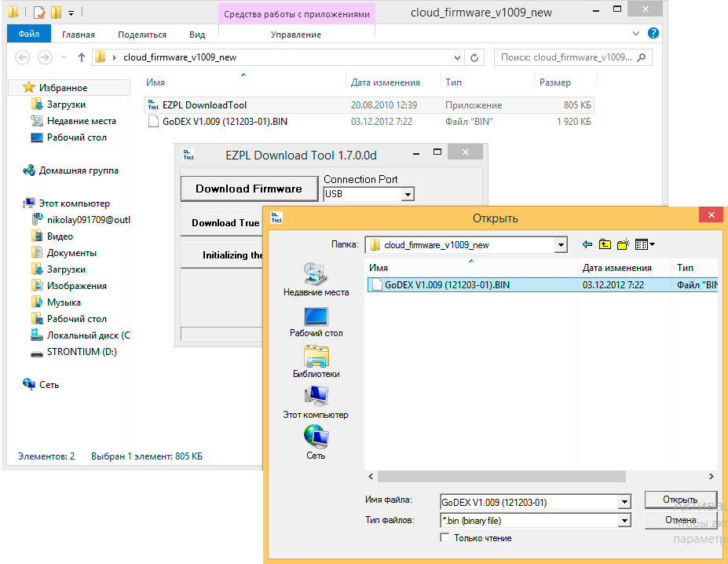
Task: Switch to the Поделиться ribbon tab
Action: [142, 35]
